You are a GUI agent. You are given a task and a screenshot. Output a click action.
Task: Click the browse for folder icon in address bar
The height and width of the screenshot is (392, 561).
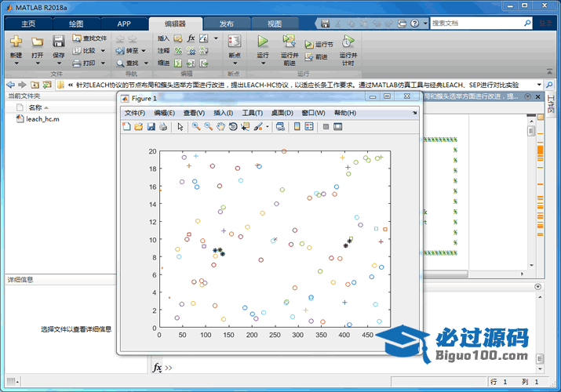(47, 85)
